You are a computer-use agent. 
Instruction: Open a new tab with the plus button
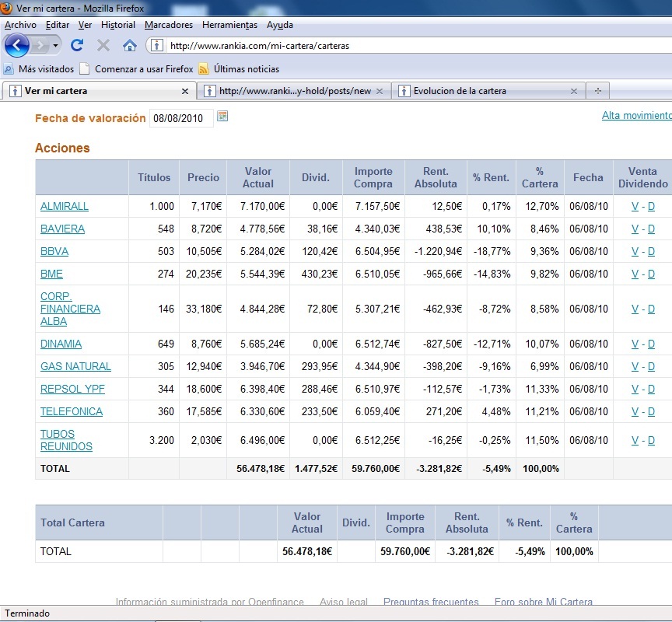tap(597, 91)
